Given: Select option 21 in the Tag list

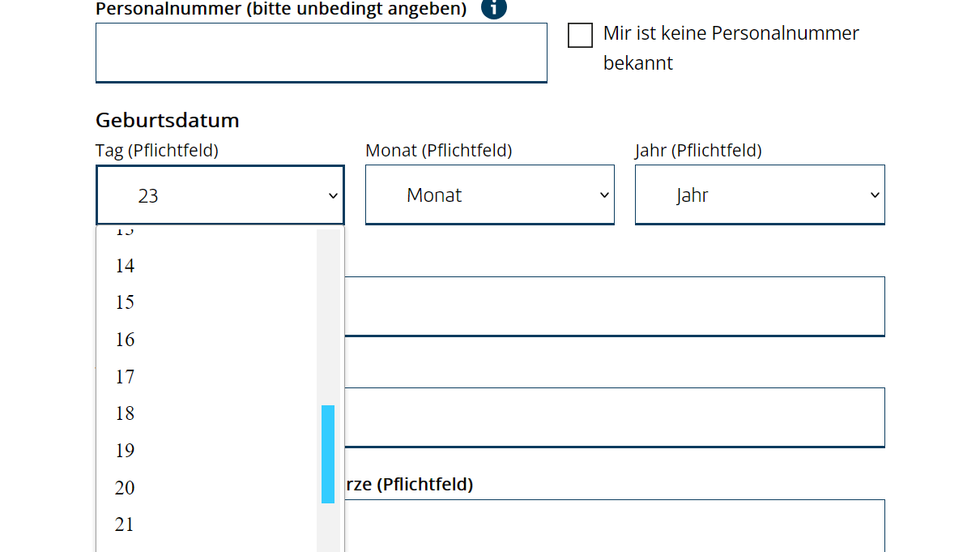Looking at the screenshot, I should (125, 524).
